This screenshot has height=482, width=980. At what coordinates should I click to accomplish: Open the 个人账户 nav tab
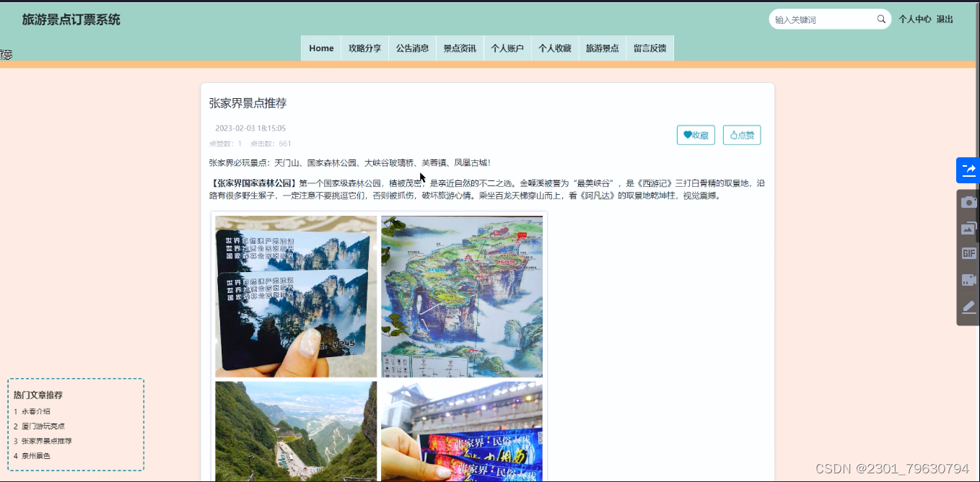(507, 48)
